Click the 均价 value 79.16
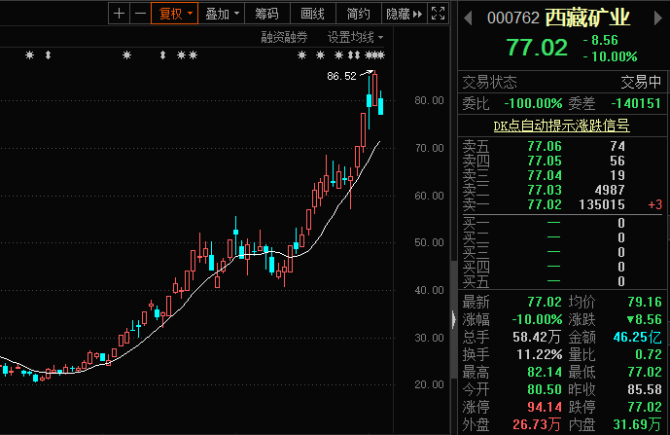This screenshot has width=670, height=435. tap(644, 302)
